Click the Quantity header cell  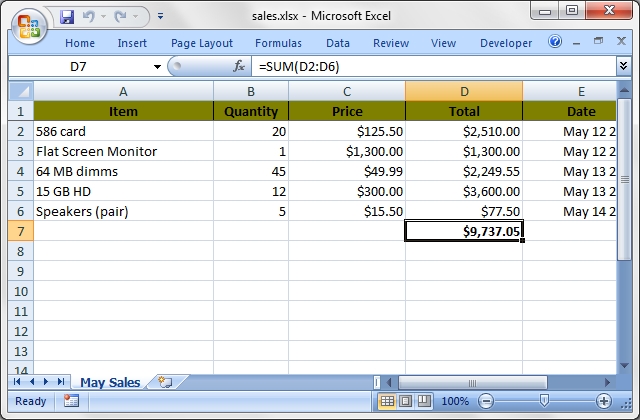pos(251,111)
